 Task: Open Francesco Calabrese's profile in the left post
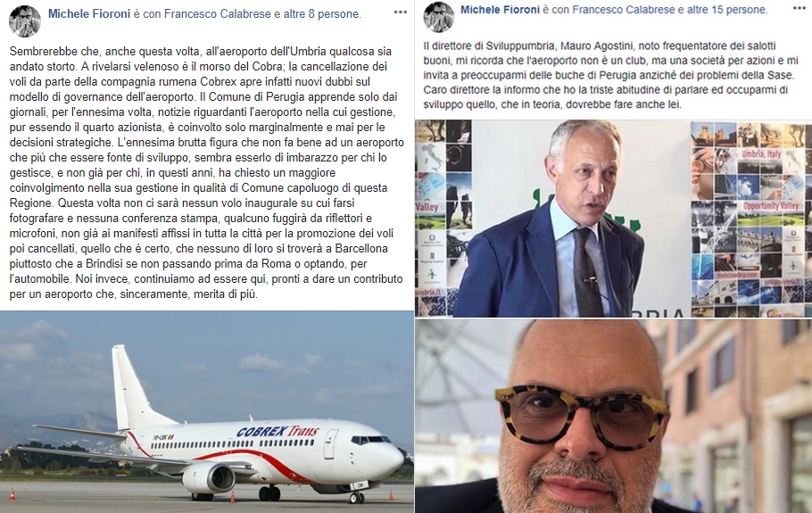coord(215,13)
